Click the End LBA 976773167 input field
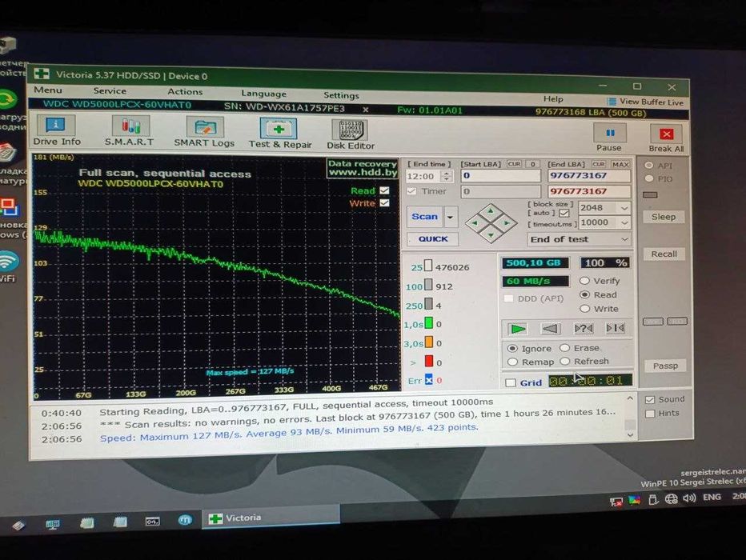Image resolution: width=746 pixels, height=560 pixels. [589, 176]
